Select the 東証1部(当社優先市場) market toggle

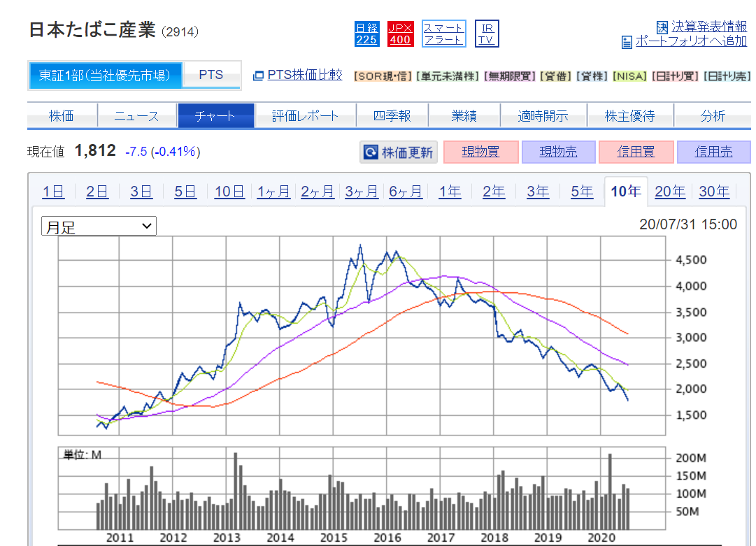click(x=105, y=76)
